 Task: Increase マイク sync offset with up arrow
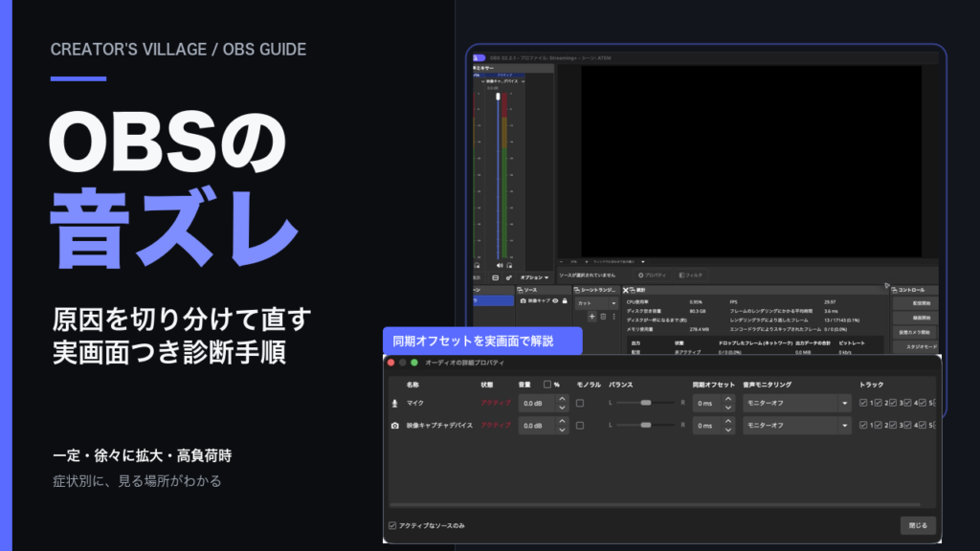[728, 399]
